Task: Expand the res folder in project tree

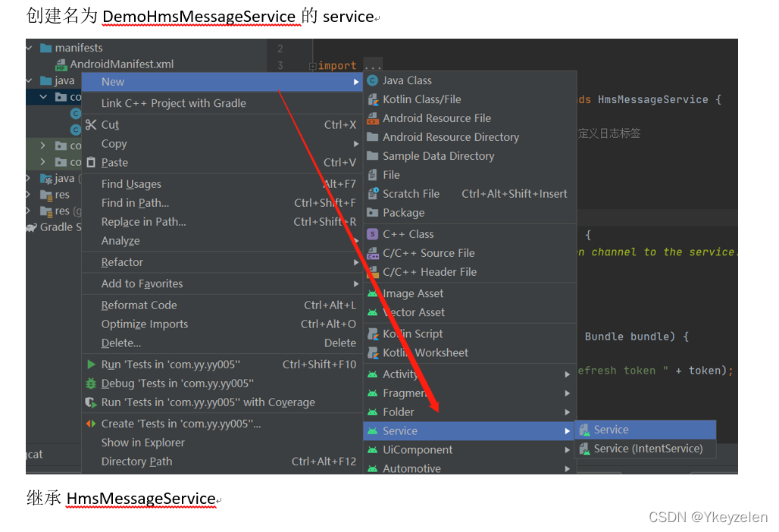Action: click(29, 194)
